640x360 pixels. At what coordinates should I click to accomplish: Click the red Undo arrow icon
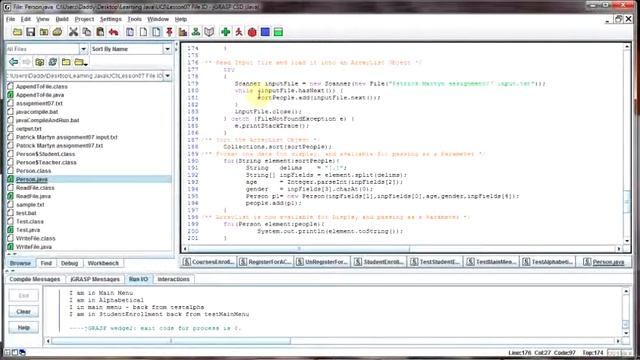pos(113,32)
